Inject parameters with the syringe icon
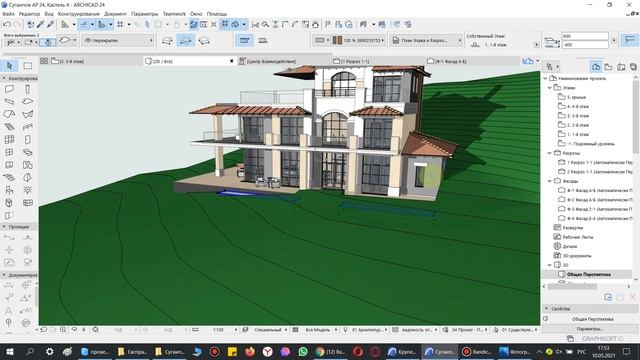 50,25
